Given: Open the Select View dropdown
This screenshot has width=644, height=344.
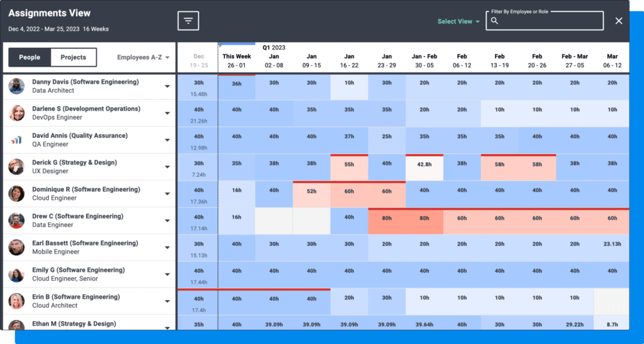Looking at the screenshot, I should tap(458, 21).
